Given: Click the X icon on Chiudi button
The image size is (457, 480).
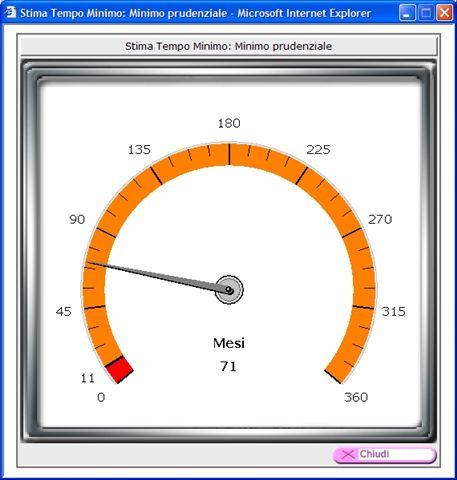Looking at the screenshot, I should click(x=348, y=454).
